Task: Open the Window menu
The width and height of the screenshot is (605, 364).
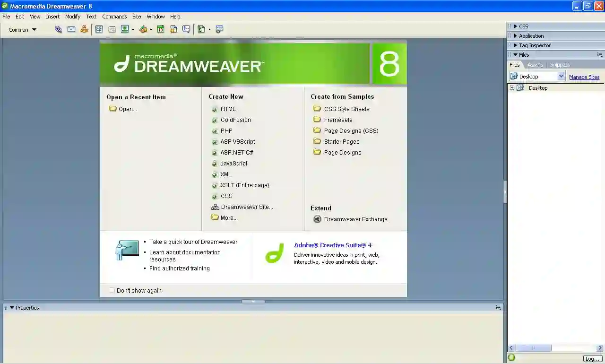Action: point(156,17)
